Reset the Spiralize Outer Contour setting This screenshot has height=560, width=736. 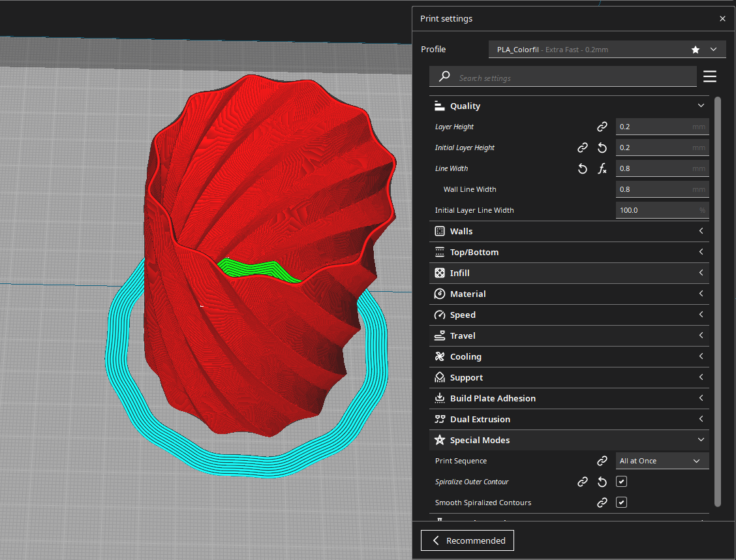pyautogui.click(x=602, y=482)
